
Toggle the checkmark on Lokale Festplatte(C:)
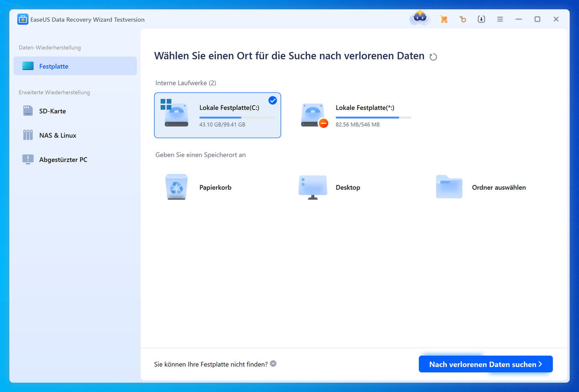272,101
